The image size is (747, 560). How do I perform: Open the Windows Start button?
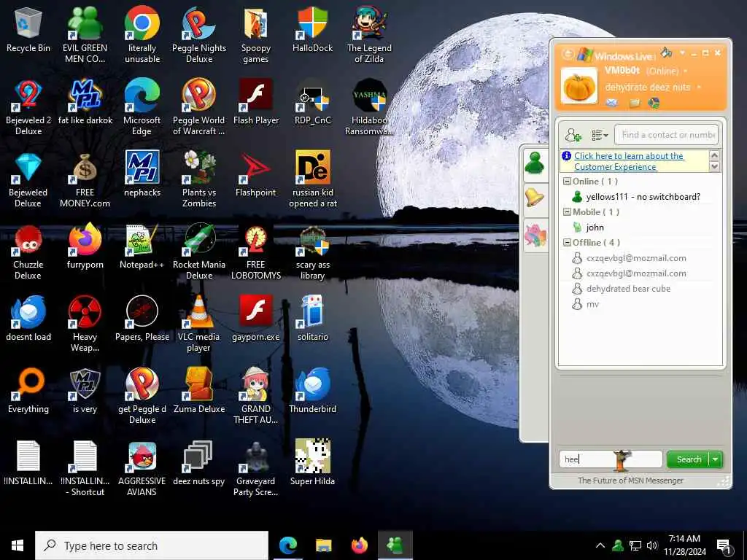[18, 545]
